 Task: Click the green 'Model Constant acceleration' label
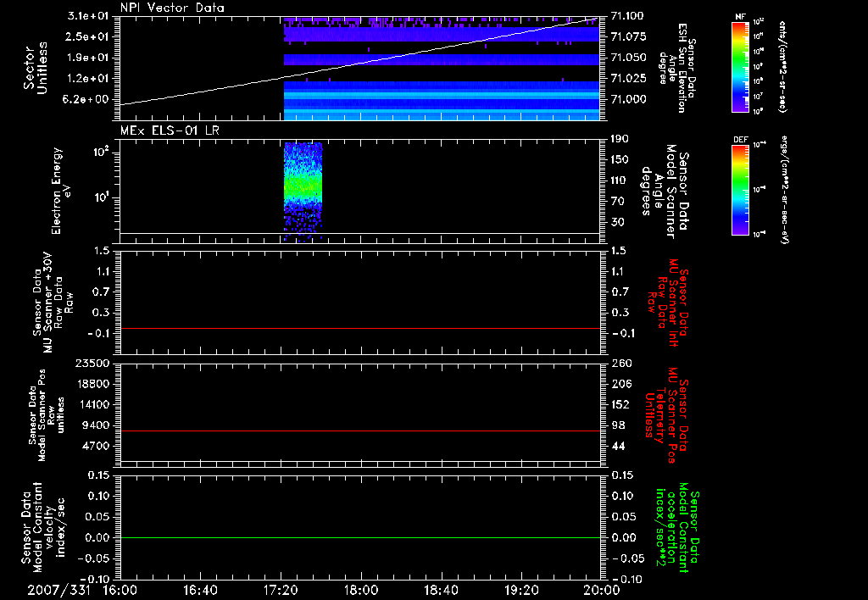click(677, 527)
